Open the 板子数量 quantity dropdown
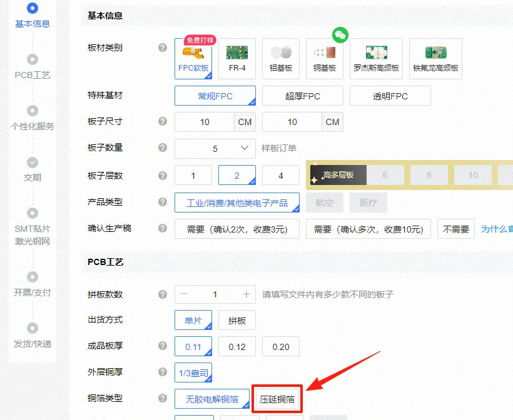 tap(215, 149)
